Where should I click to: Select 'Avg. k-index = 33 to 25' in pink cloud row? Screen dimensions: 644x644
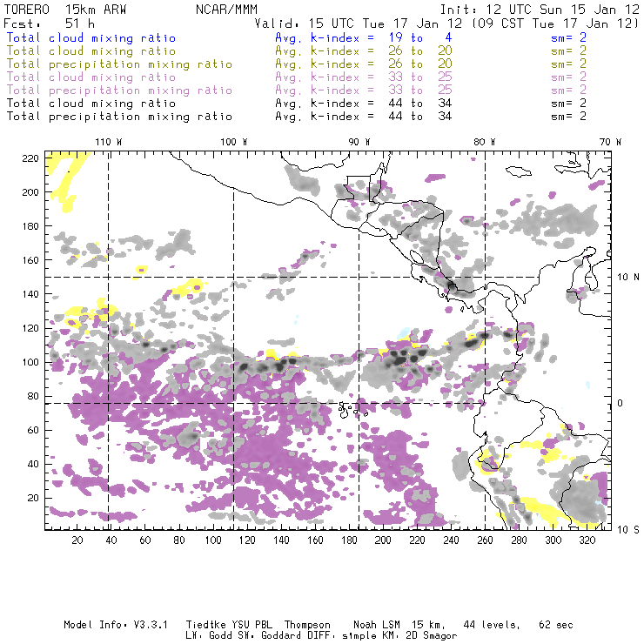[364, 77]
